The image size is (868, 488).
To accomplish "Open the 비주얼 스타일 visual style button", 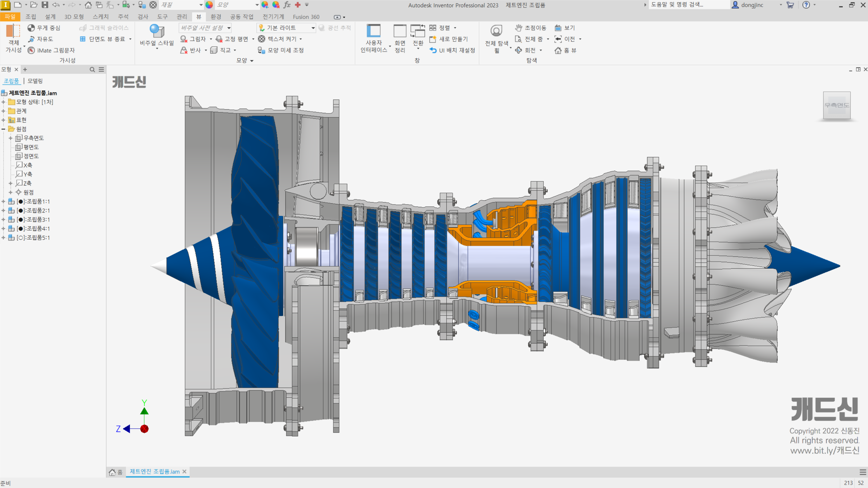I will click(x=157, y=36).
